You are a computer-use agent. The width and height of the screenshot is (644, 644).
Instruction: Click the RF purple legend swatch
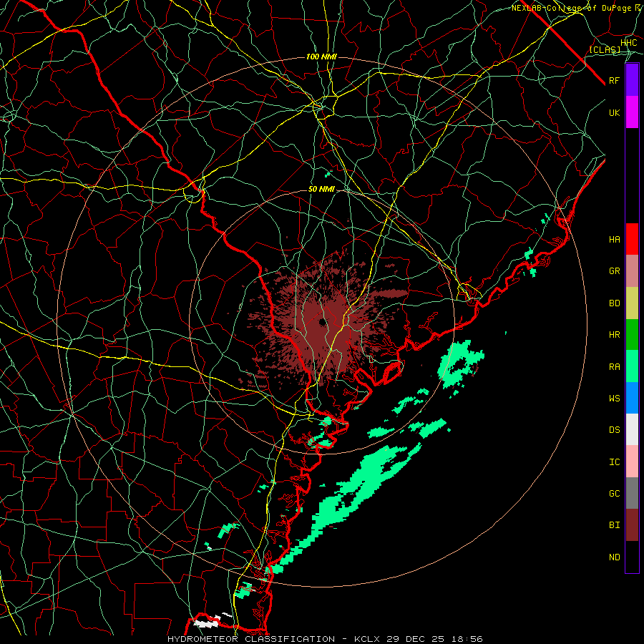(x=632, y=80)
